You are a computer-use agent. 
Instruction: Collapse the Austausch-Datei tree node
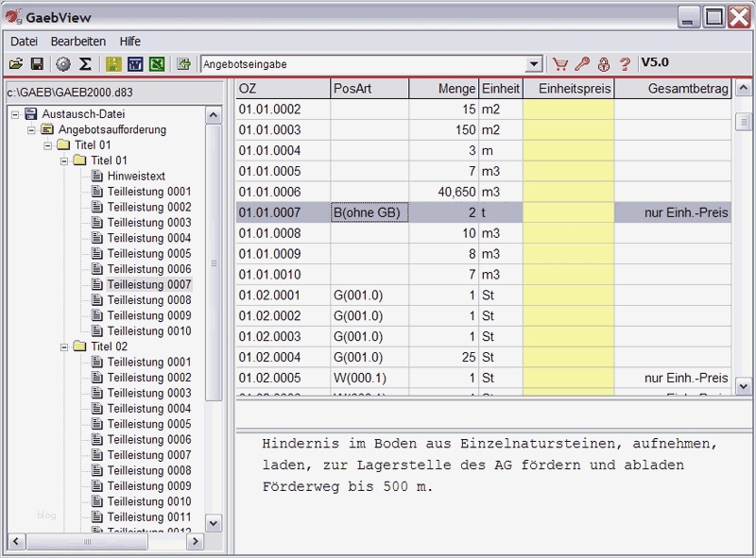[15, 114]
